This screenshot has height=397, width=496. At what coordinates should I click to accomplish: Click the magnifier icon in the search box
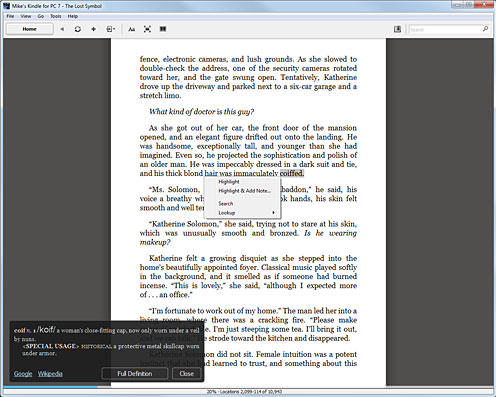(x=485, y=29)
